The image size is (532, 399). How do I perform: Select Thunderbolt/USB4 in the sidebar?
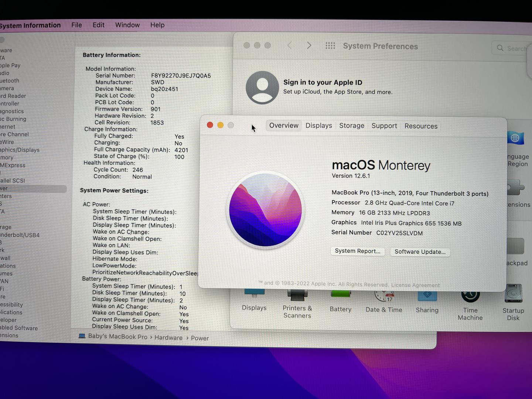pos(20,235)
